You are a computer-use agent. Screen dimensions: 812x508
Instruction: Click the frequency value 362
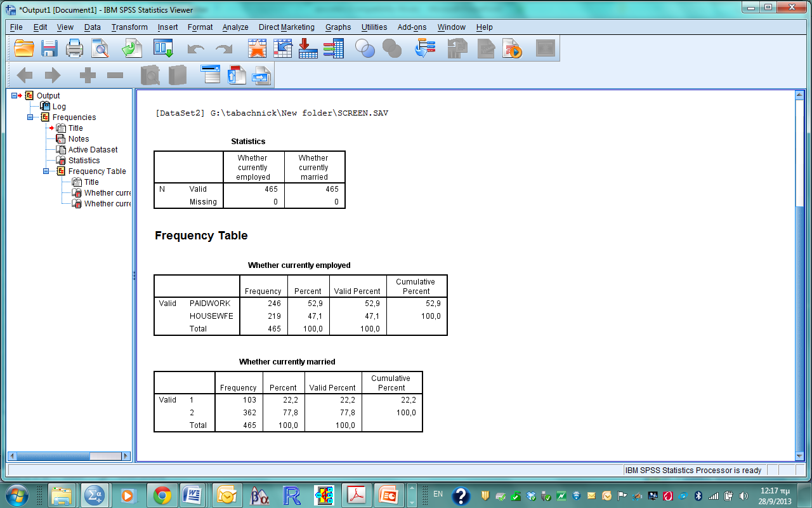point(249,413)
